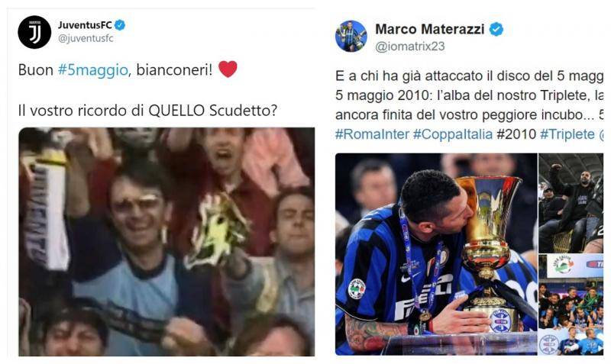Viewport: 611px width, 364px height.
Task: Click the Marco Materazzi display name
Action: 430,29
